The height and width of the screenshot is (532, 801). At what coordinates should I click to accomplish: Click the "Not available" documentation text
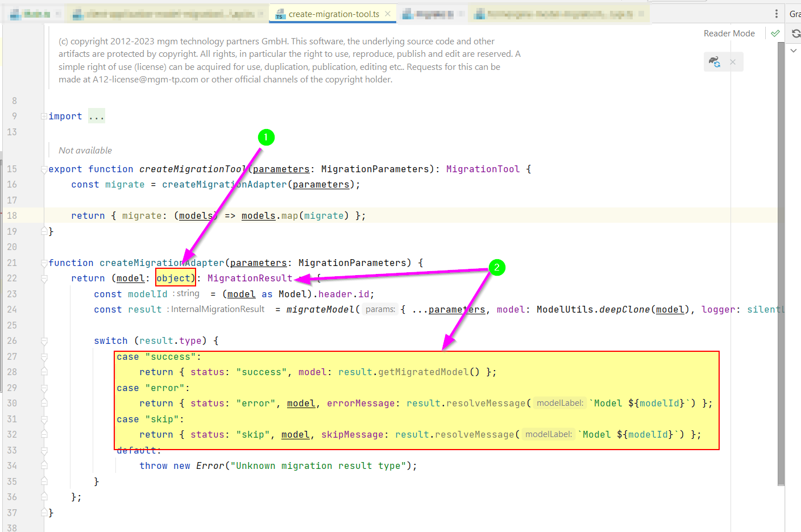pos(85,151)
